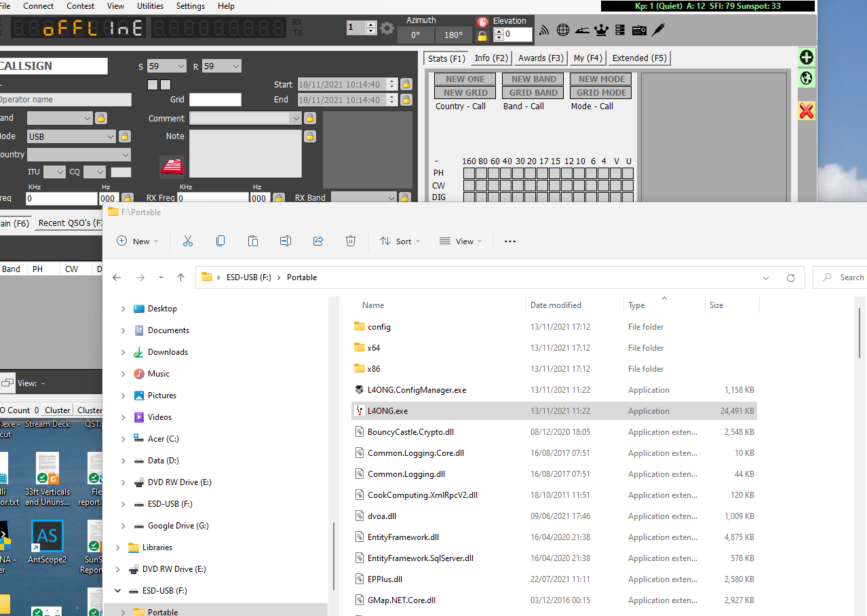
Task: Click the Share icon in Explorer toolbar
Action: [x=318, y=241]
